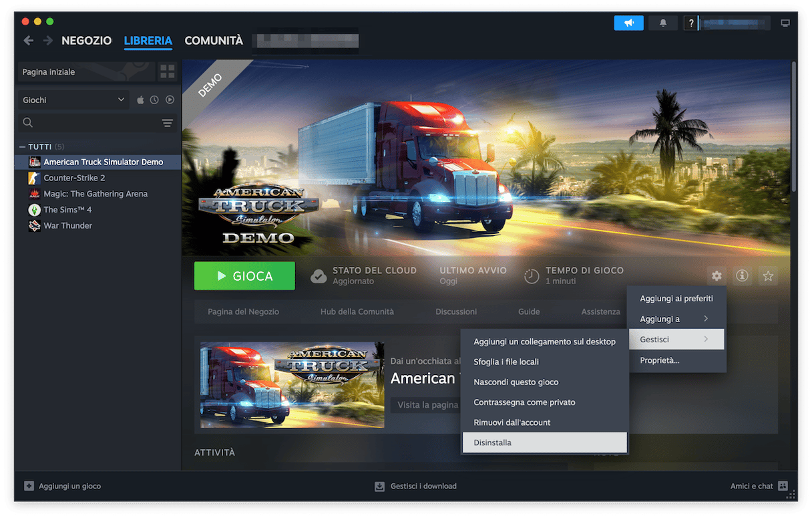Open the question mark help icon
This screenshot has height=518, width=812.
[x=691, y=23]
